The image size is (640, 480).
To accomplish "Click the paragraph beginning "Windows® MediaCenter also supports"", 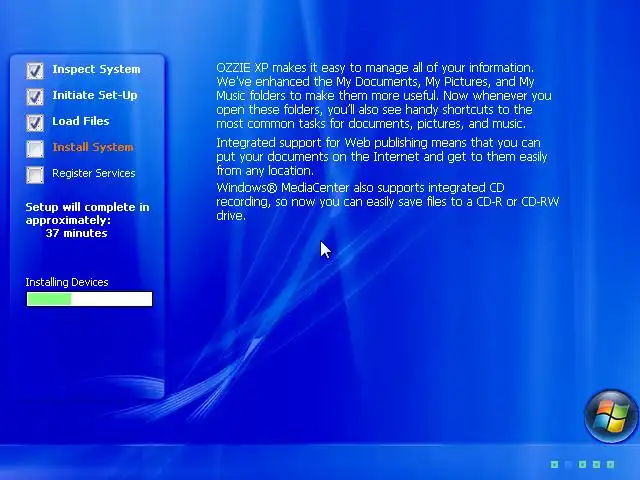I will coord(387,202).
